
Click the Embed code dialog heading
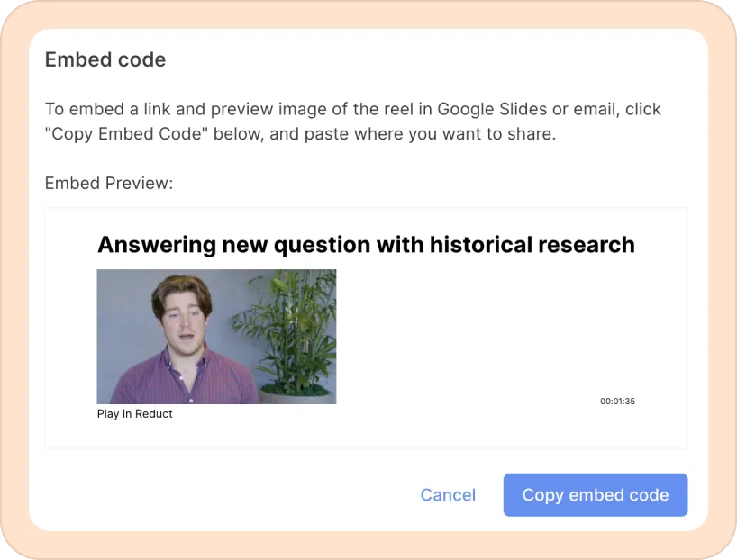click(x=105, y=59)
